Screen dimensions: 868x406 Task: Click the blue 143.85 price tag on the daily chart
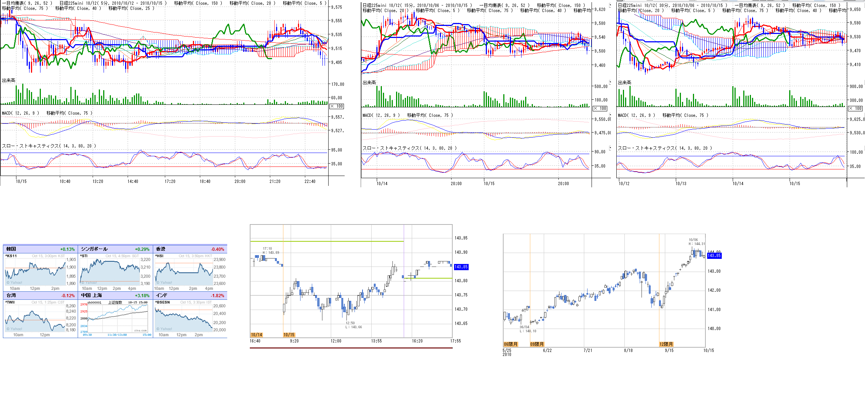(714, 256)
